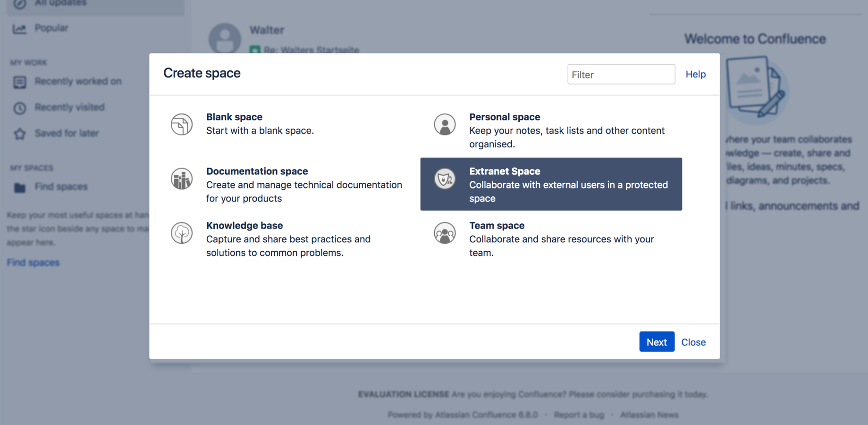Click the Next button

[x=657, y=341]
